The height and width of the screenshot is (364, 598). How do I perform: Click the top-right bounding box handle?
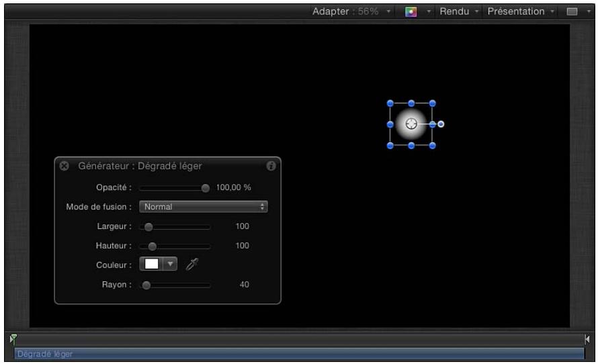click(x=433, y=103)
